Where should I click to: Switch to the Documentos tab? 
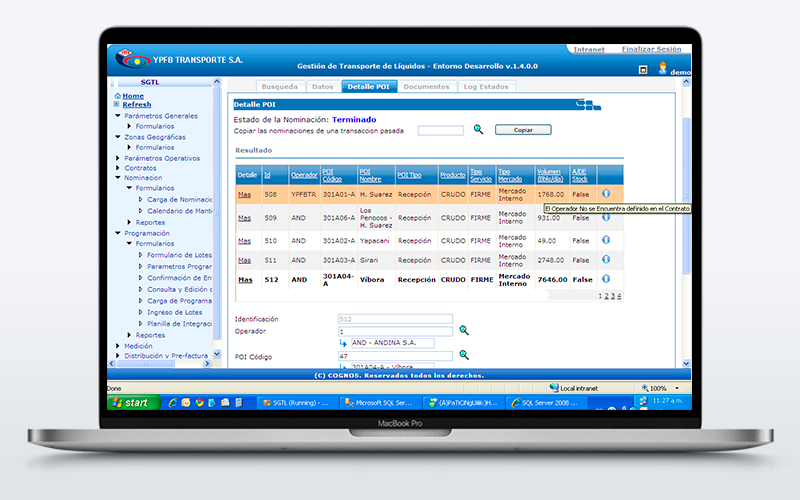click(427, 87)
